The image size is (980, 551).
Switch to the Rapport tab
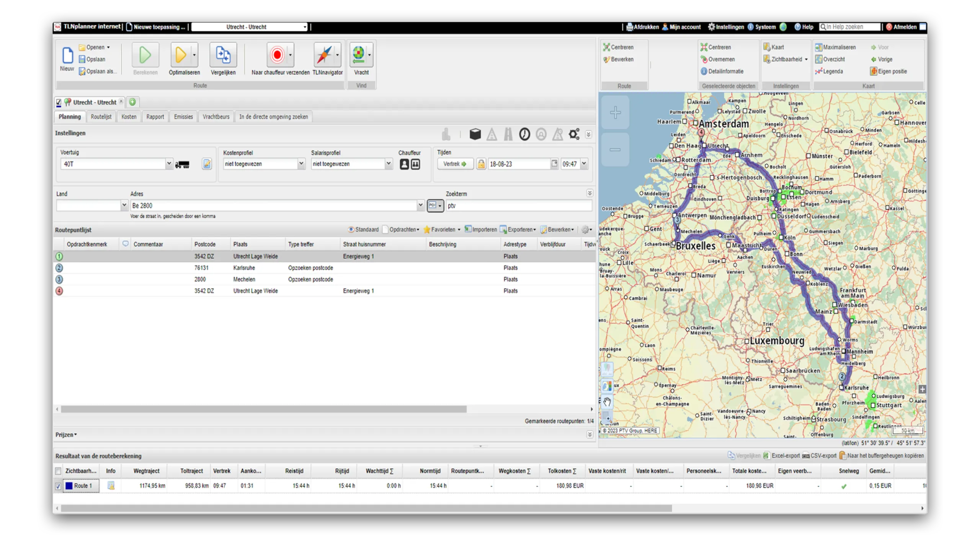[x=155, y=117]
